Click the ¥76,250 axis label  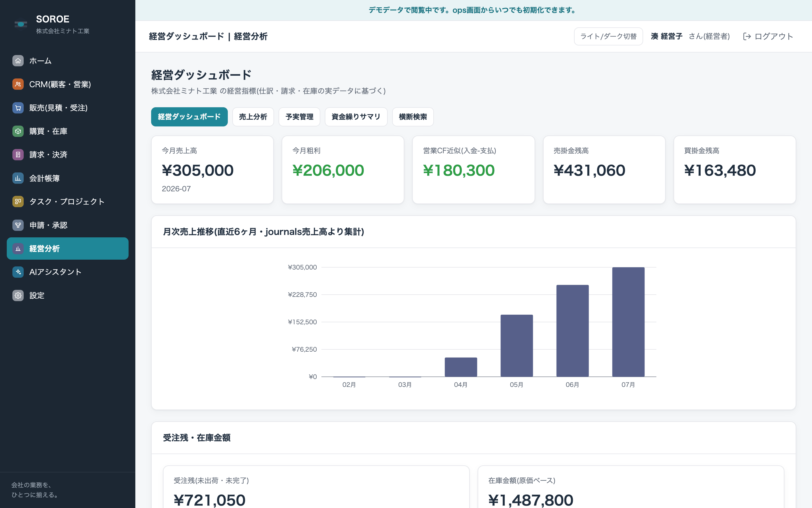tap(304, 349)
